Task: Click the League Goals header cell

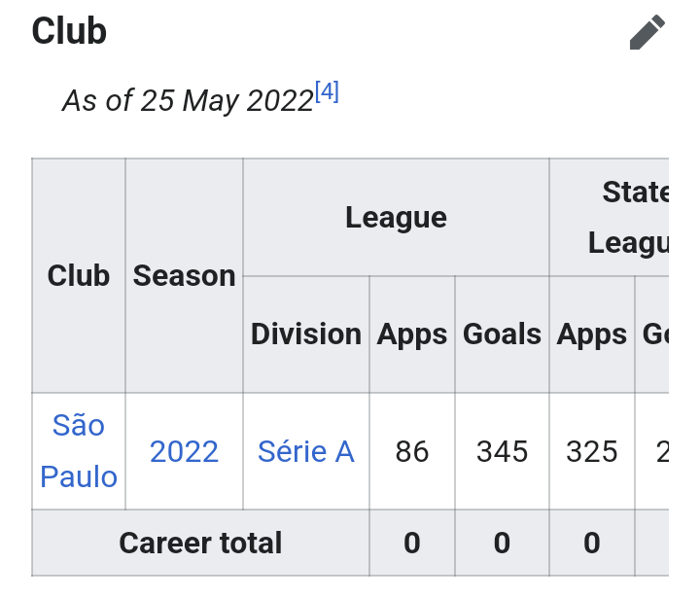Action: [503, 334]
